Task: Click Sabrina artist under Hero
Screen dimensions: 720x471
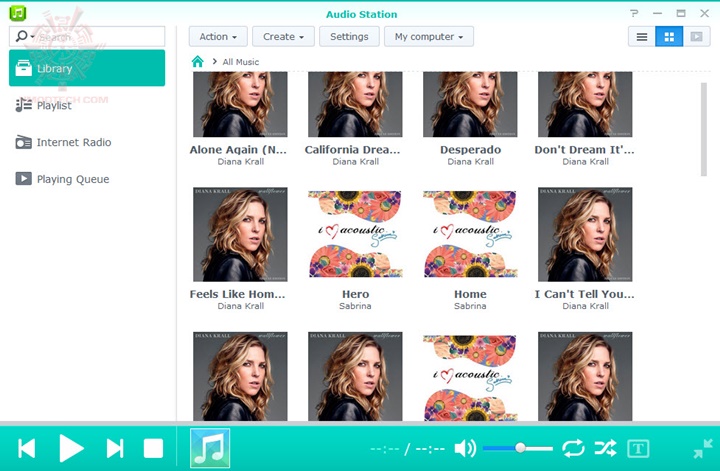Action: pos(355,306)
